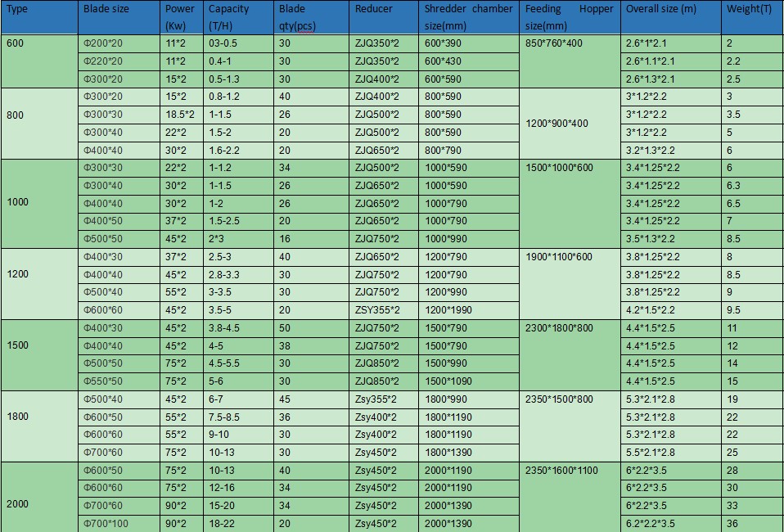Click blade quantity cell "38"
784x532 pixels.
311,346
